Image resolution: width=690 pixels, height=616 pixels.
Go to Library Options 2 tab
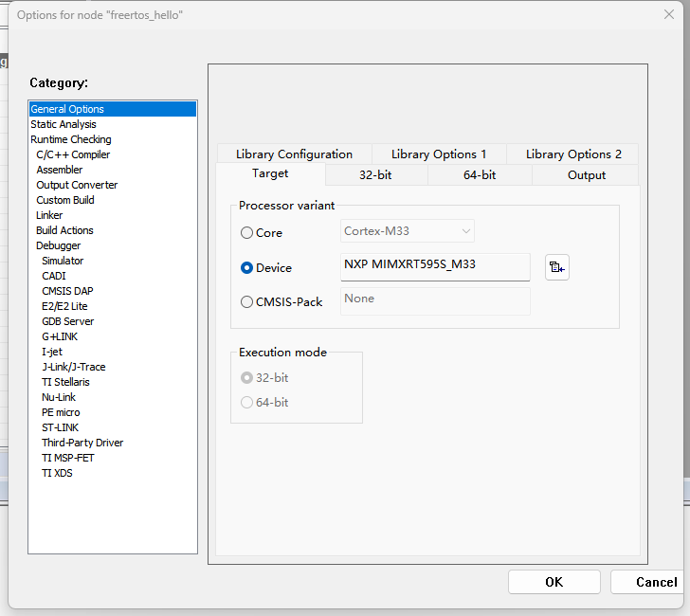click(x=573, y=154)
